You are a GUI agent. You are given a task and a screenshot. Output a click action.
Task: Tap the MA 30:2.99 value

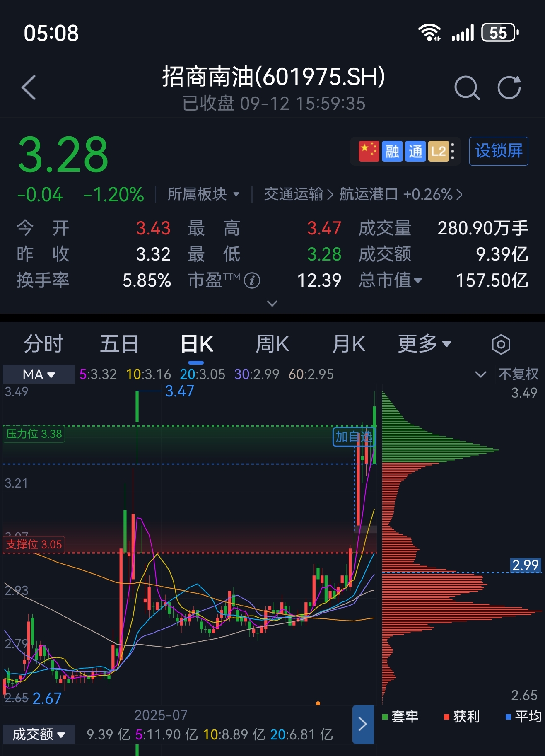[x=257, y=374]
